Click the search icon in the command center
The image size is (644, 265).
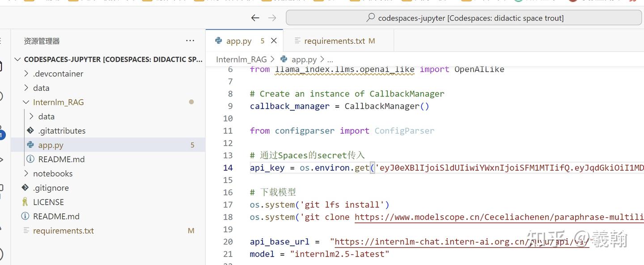(371, 17)
